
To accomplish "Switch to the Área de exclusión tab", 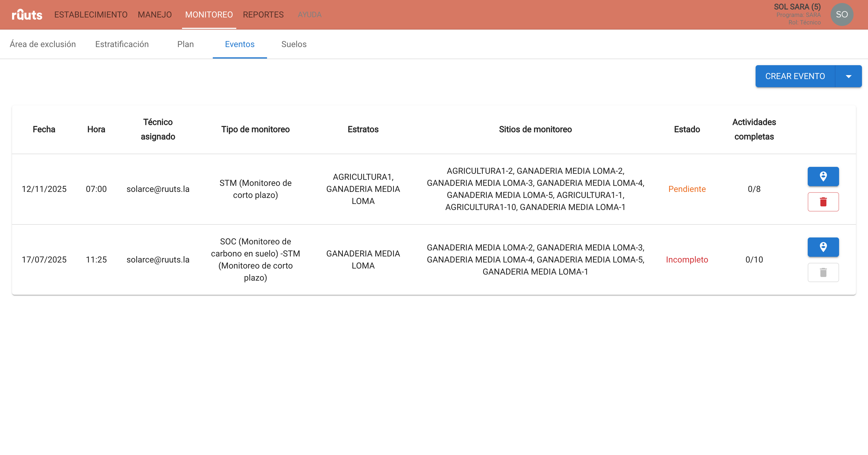I will (x=42, y=44).
